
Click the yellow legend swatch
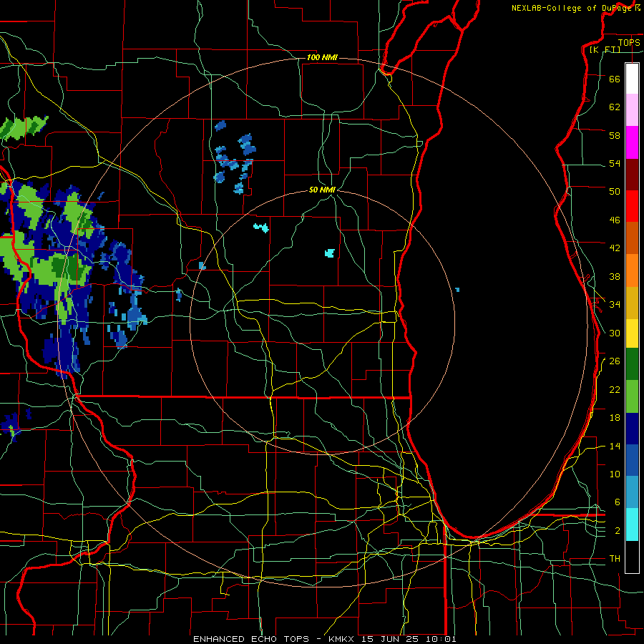coord(632,333)
